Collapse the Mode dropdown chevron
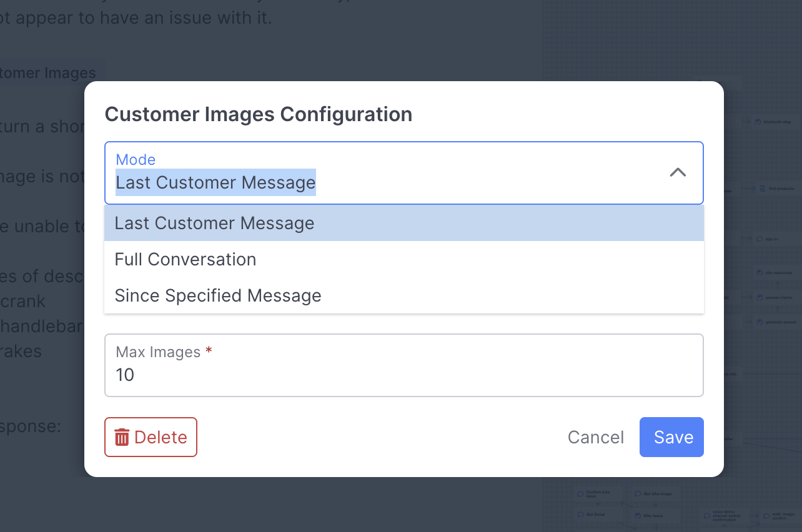Viewport: 802px width, 532px height. (678, 172)
